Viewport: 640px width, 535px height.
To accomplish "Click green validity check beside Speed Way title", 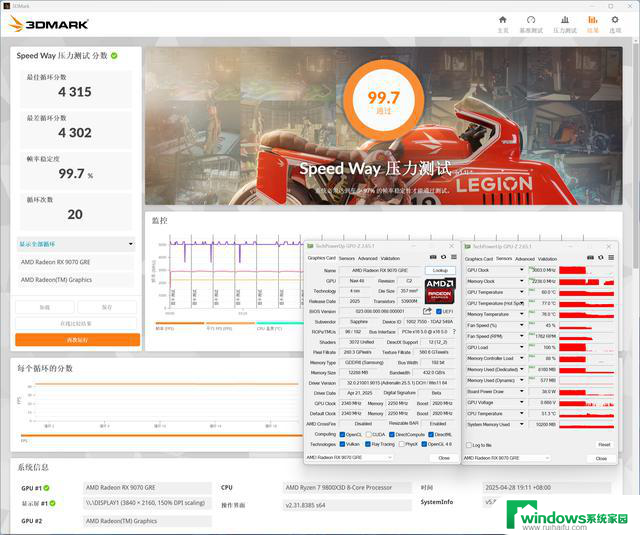I will pyautogui.click(x=114, y=55).
